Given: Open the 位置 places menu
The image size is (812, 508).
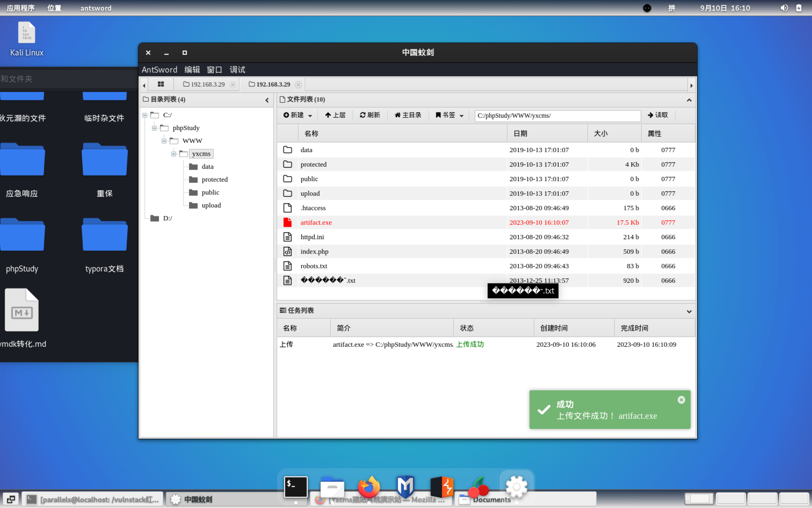Looking at the screenshot, I should pos(54,8).
